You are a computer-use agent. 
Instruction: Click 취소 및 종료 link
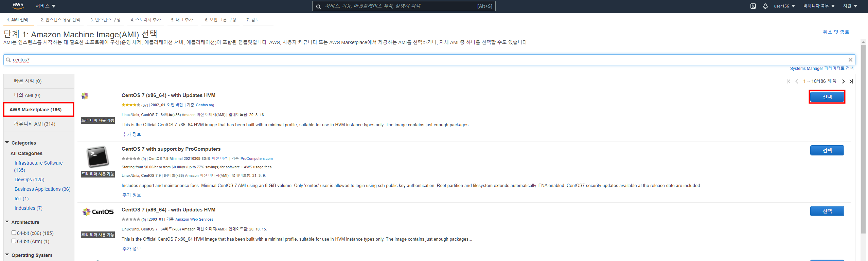(x=836, y=32)
